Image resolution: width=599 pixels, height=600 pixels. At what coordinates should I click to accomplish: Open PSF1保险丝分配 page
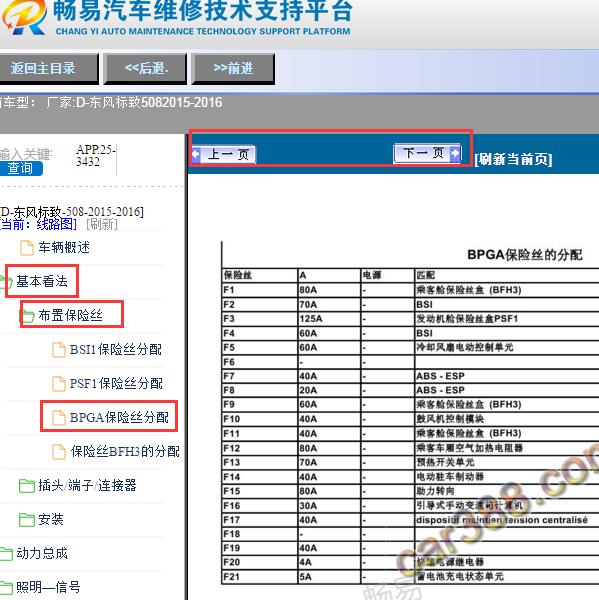(116, 383)
